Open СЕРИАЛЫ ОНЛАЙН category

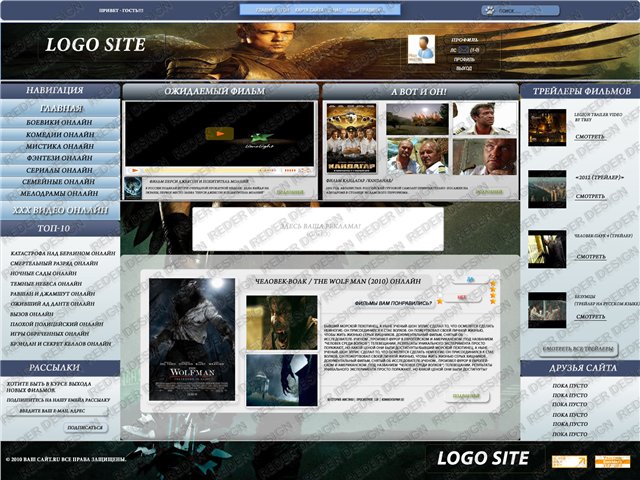(60, 170)
